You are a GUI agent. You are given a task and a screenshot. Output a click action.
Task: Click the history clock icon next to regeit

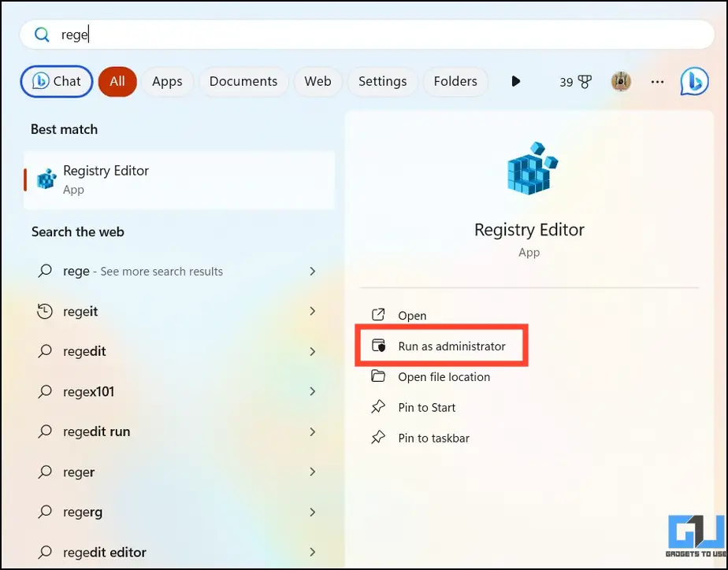[45, 311]
